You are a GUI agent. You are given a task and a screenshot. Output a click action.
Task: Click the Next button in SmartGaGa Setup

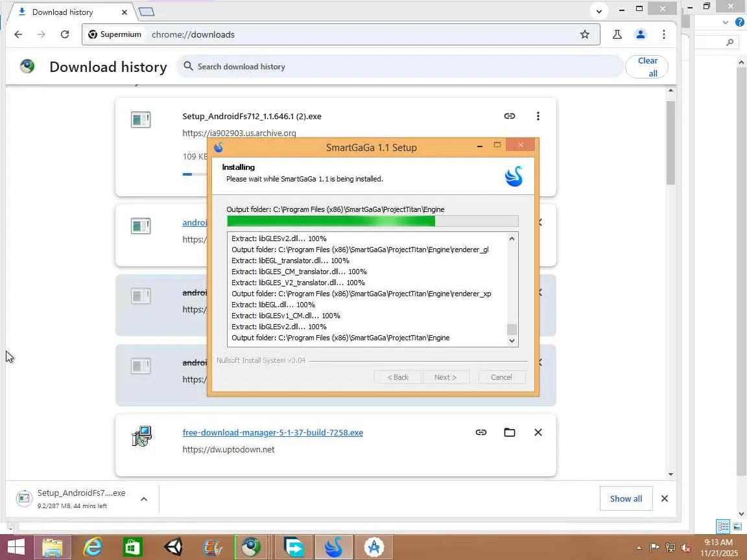coord(445,377)
